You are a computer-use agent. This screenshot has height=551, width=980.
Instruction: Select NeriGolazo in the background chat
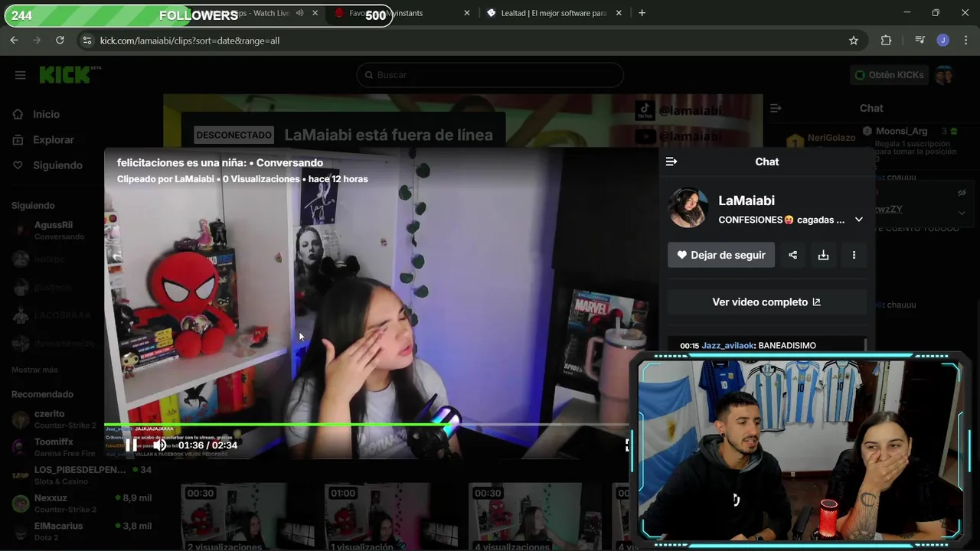831,138
